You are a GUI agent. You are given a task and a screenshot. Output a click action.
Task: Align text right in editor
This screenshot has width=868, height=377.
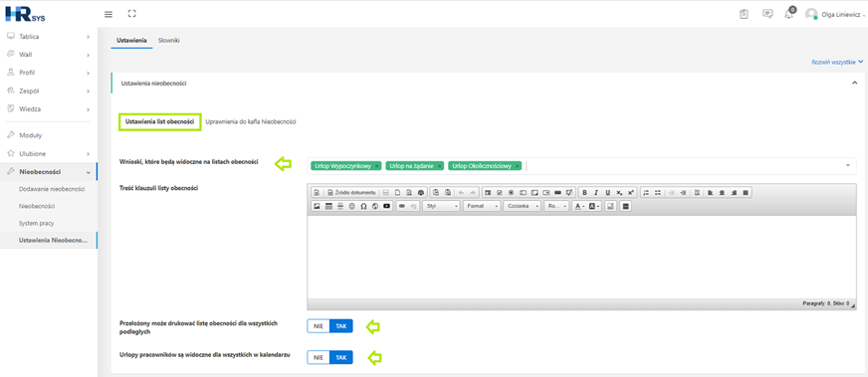pyautogui.click(x=734, y=192)
